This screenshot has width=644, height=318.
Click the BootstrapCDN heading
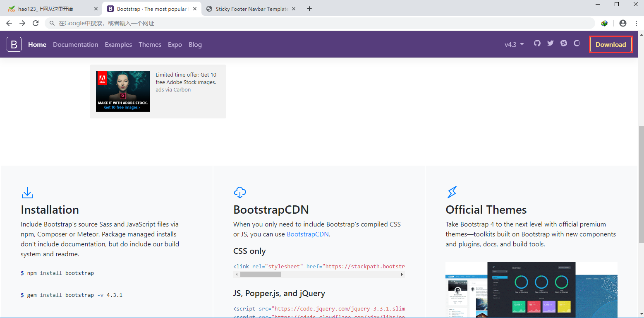pyautogui.click(x=271, y=210)
